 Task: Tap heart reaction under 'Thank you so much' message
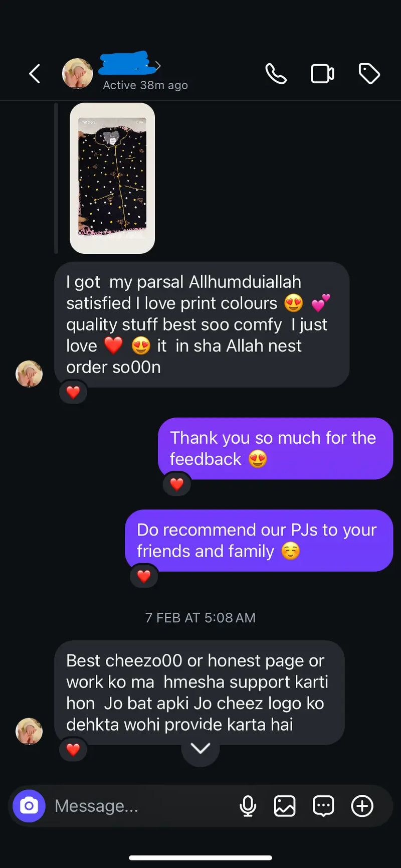tap(176, 484)
